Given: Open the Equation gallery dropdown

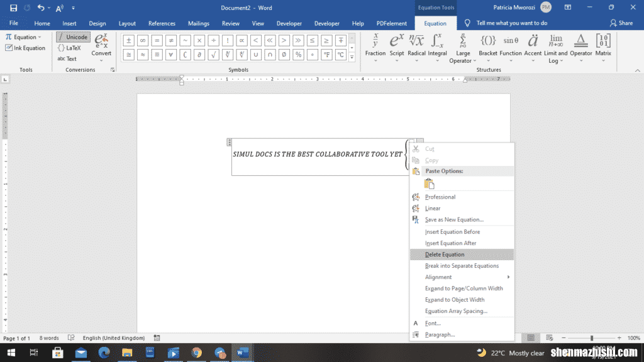Looking at the screenshot, I should pos(23,37).
